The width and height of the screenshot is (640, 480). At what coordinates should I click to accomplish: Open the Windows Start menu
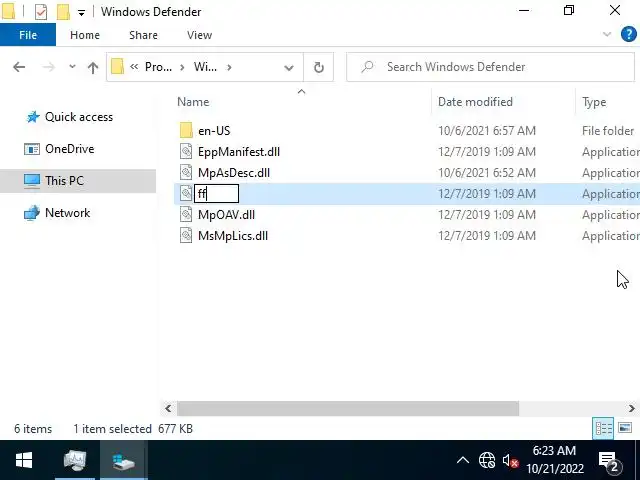(x=24, y=460)
